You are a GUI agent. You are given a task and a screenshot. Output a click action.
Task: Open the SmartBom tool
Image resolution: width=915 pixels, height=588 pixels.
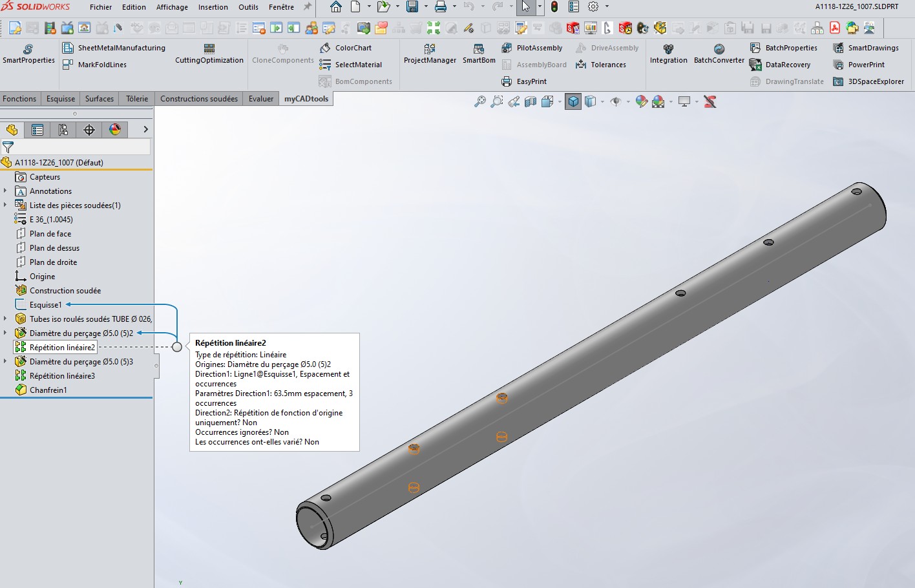[x=479, y=54]
